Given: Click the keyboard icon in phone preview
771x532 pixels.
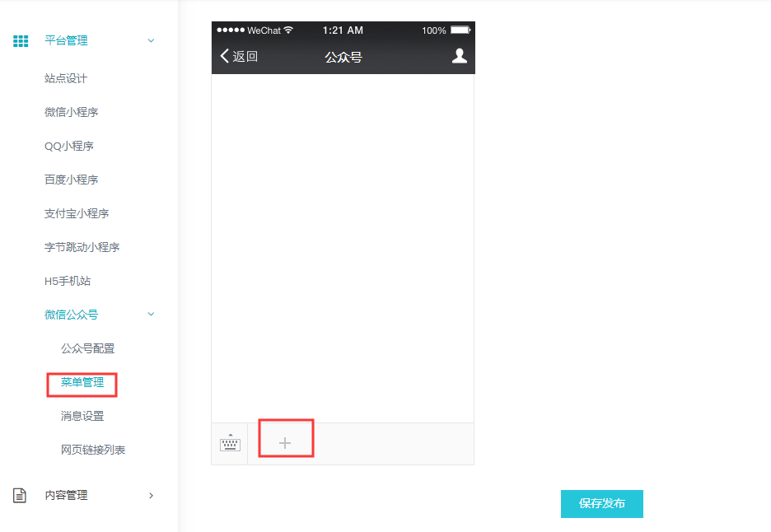Looking at the screenshot, I should 230,443.
